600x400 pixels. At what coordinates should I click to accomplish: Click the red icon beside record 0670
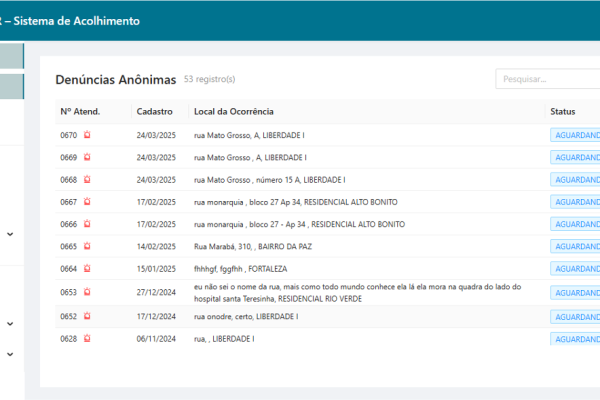coord(87,135)
